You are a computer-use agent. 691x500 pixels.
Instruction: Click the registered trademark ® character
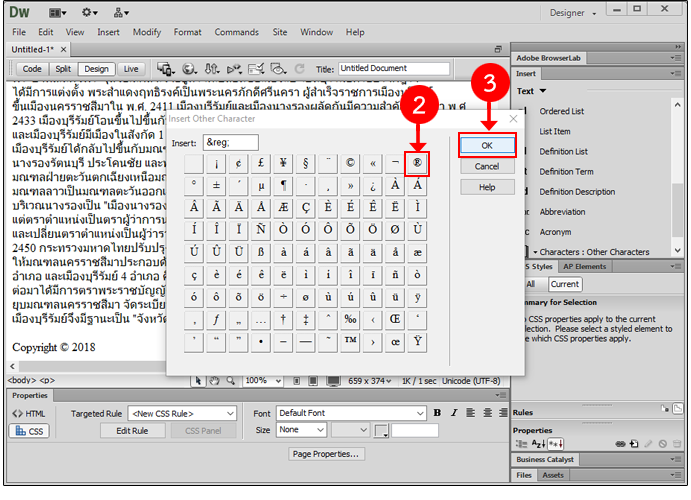pyautogui.click(x=418, y=162)
